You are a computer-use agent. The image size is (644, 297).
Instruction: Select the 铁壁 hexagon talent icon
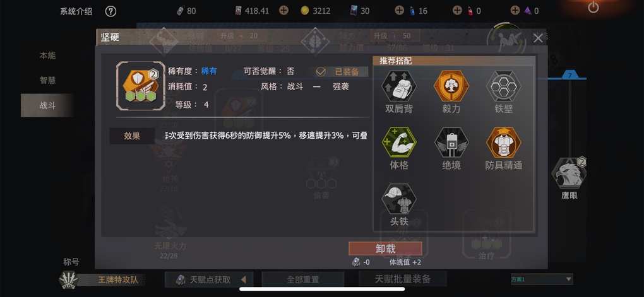(504, 86)
